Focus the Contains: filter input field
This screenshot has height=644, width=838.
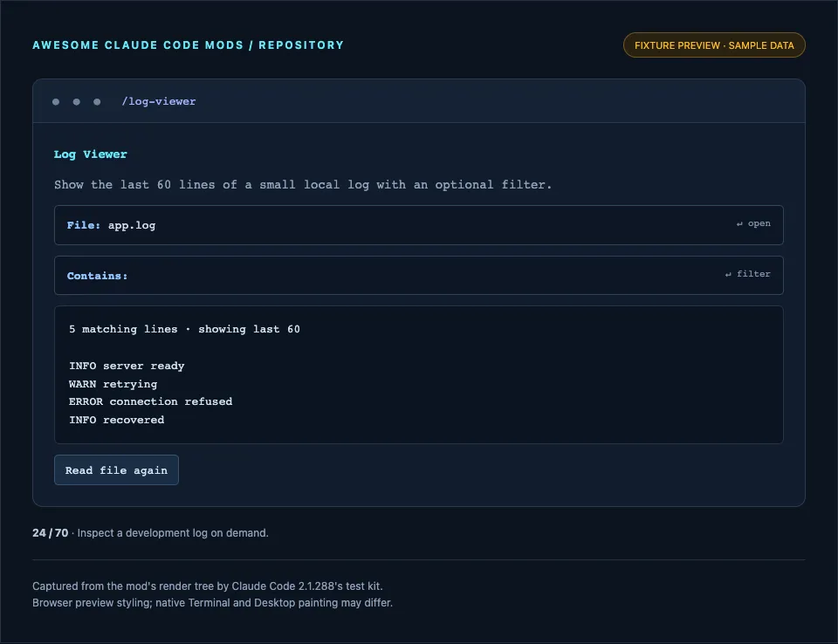(x=418, y=275)
